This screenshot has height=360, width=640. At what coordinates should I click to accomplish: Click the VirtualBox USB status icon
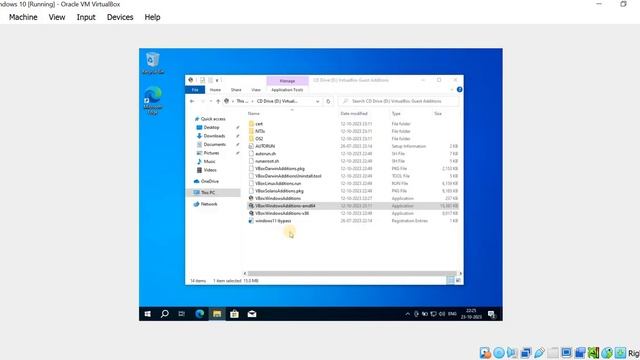539,353
